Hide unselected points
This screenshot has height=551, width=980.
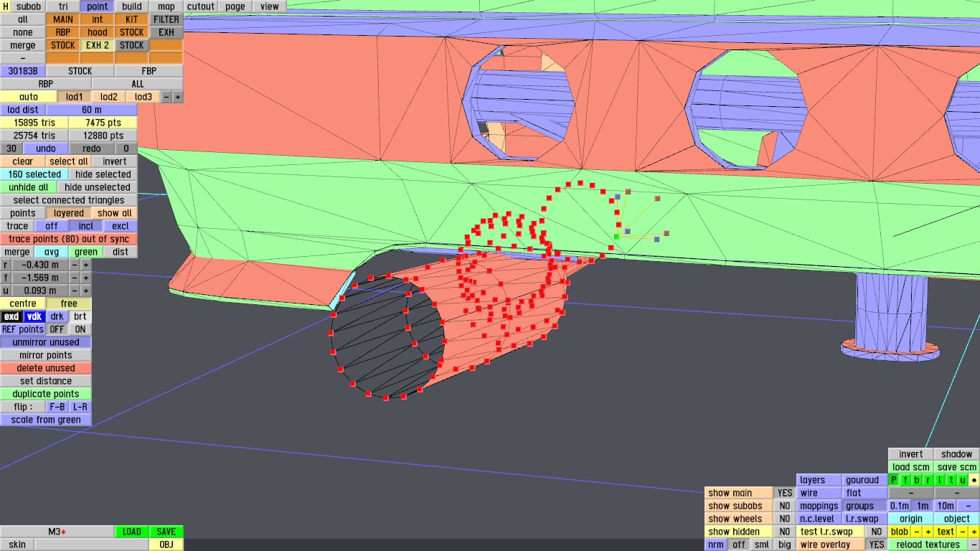[98, 187]
